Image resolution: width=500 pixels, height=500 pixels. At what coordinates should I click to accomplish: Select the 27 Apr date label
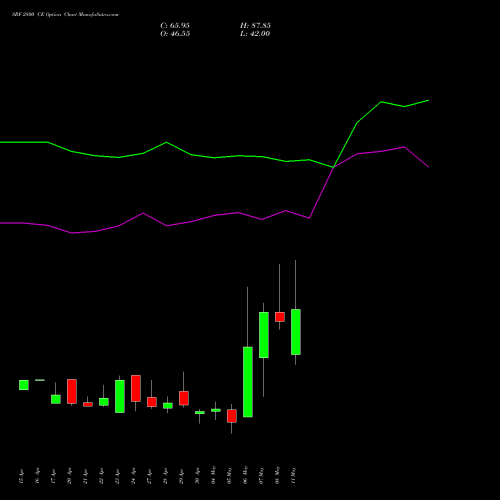coord(149,476)
